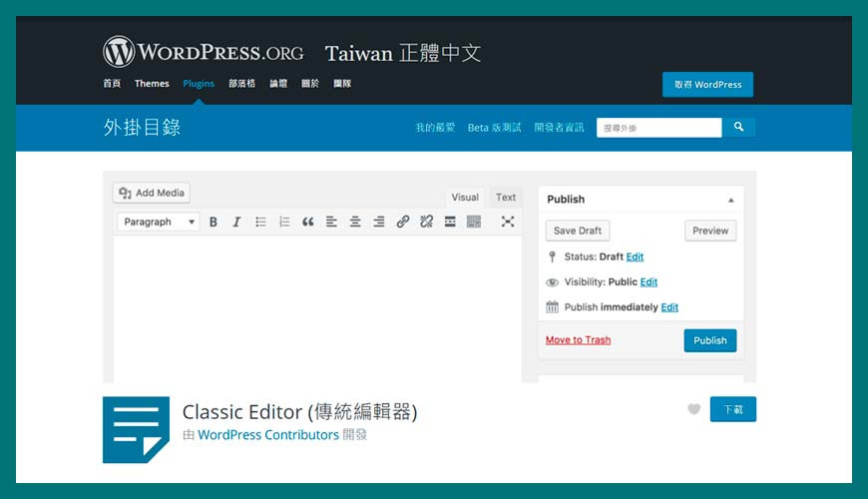
Task: Click the plugin search input field
Action: pos(659,128)
